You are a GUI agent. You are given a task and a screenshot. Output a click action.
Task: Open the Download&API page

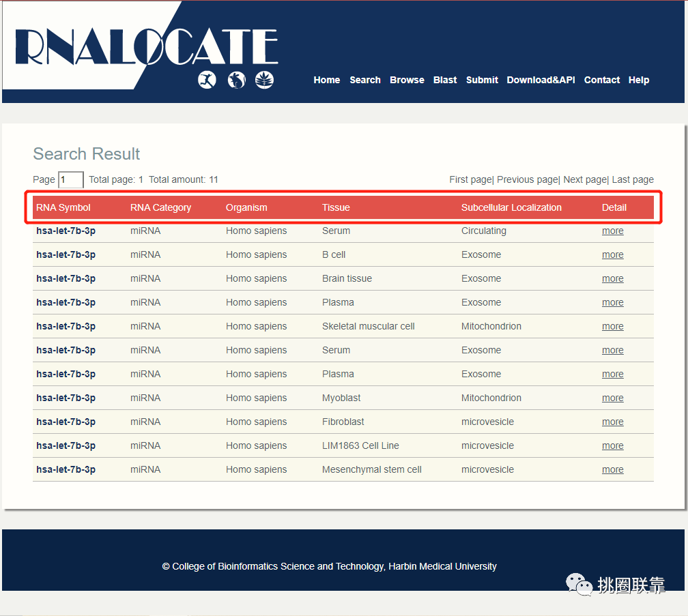pos(541,80)
